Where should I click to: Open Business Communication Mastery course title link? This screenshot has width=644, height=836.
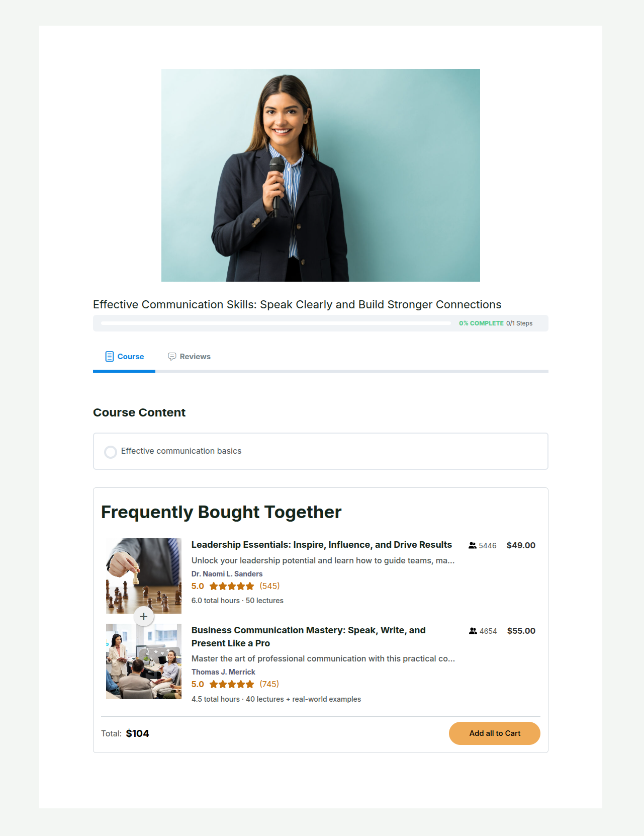[x=309, y=637]
